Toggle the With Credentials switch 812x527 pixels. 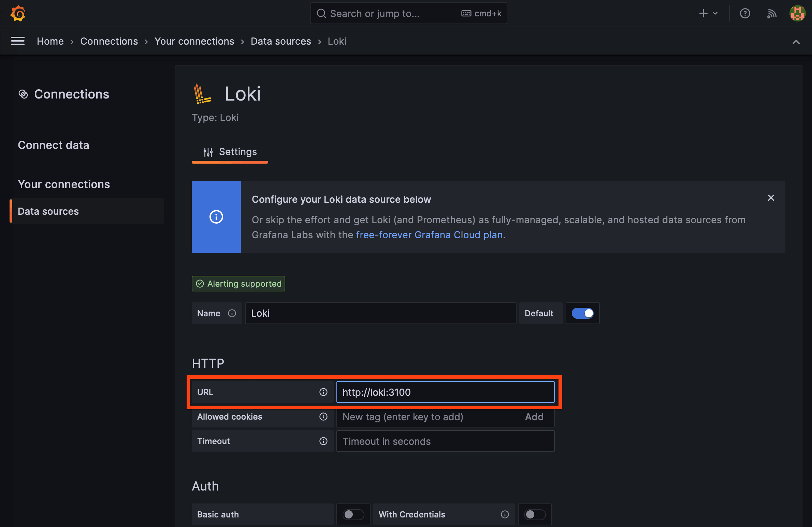click(535, 514)
